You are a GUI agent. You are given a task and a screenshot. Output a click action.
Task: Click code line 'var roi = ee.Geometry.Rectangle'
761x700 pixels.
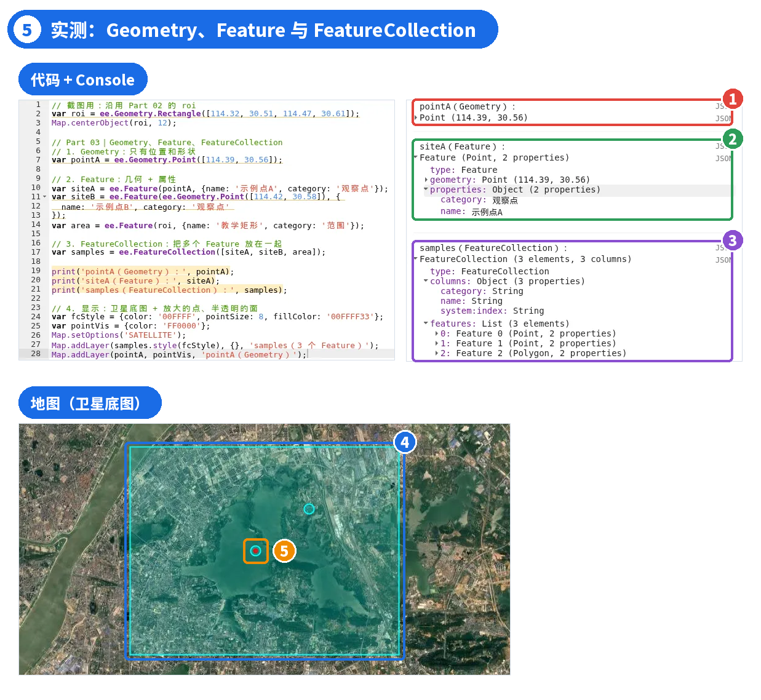click(x=205, y=114)
